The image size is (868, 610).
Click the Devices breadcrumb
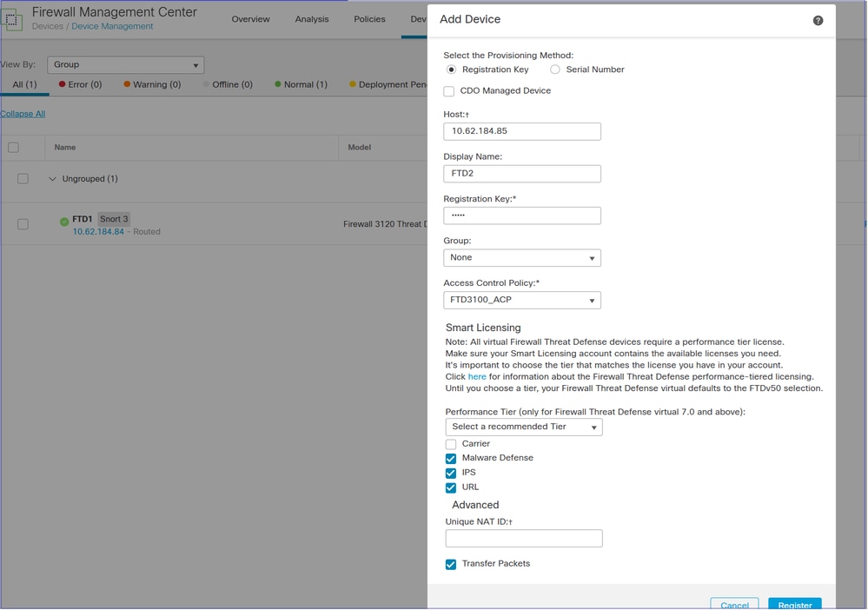pos(48,27)
